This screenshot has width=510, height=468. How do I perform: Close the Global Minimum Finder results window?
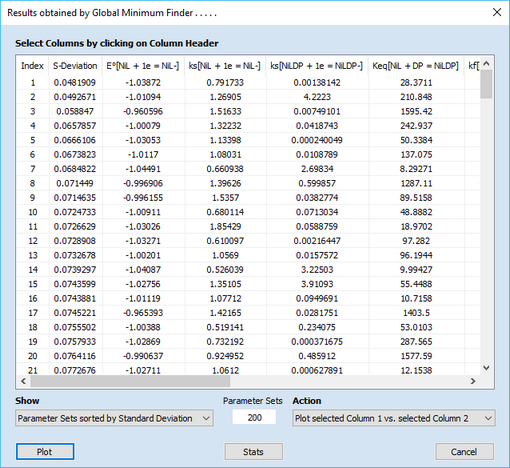click(497, 12)
